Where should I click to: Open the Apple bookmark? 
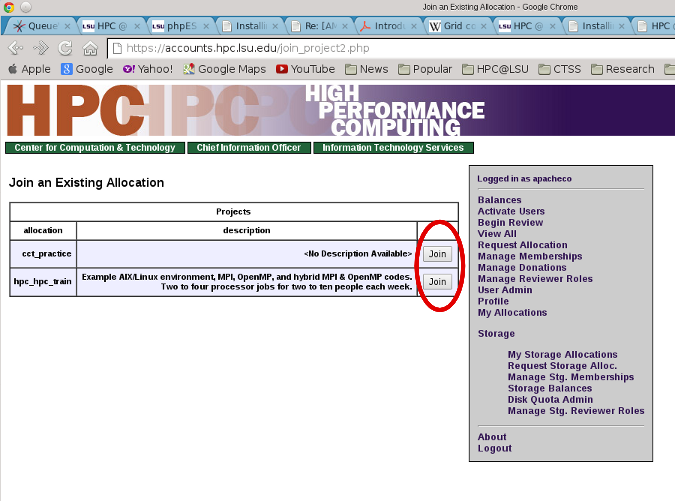(29, 69)
